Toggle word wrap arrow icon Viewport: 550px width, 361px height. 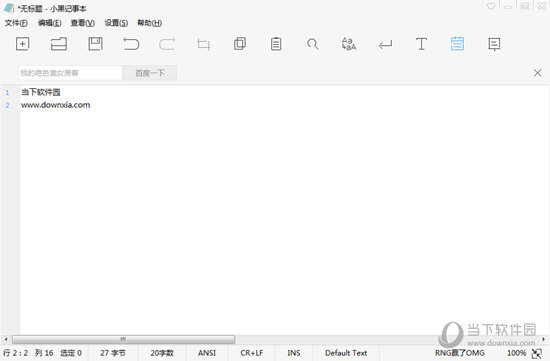coord(385,45)
